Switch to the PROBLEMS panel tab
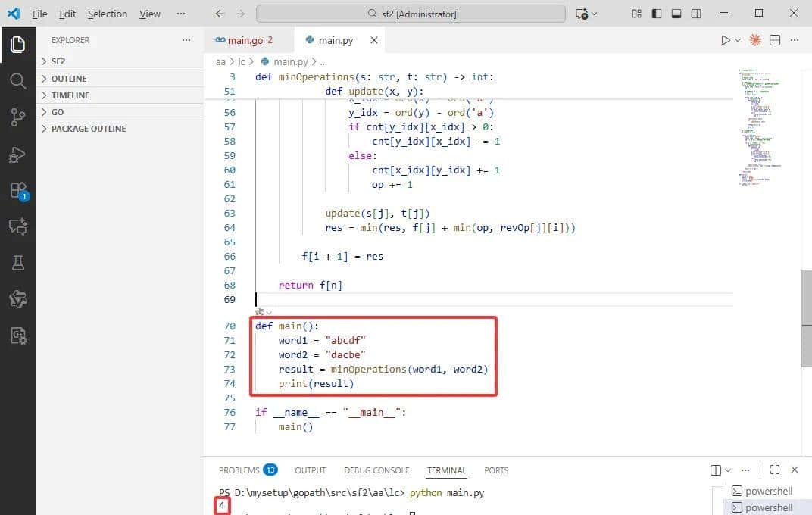812x515 pixels. pyautogui.click(x=239, y=470)
